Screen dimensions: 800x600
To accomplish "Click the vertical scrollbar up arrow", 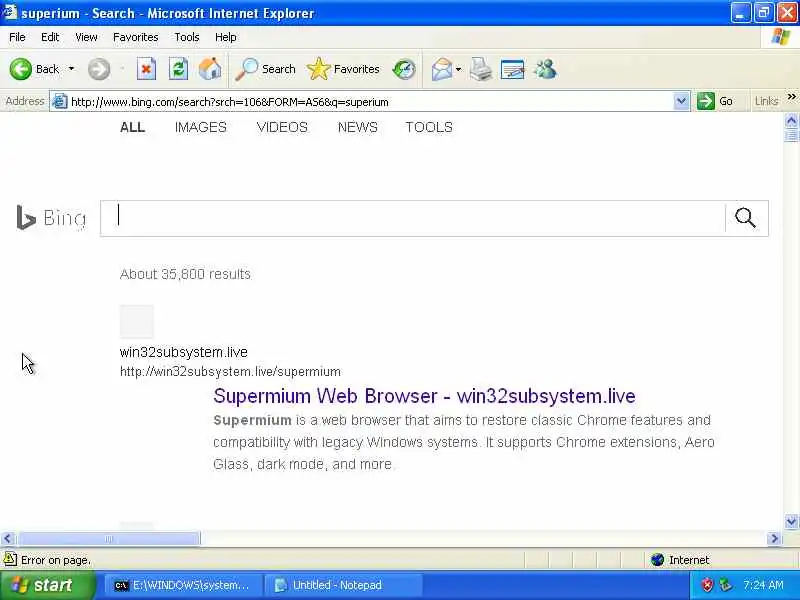I will [791, 121].
